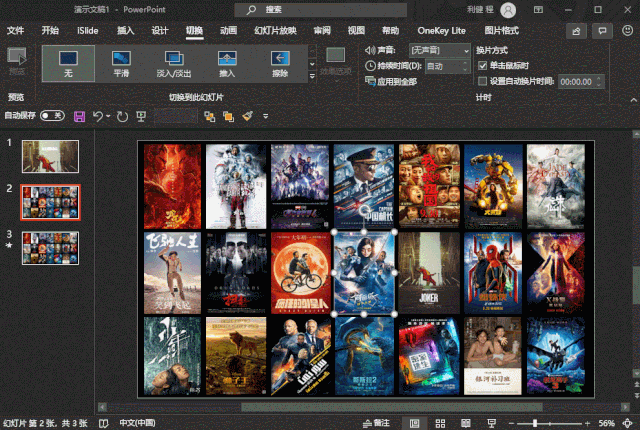
Task: Open the Picture Format (图片格式) tab
Action: (x=502, y=31)
